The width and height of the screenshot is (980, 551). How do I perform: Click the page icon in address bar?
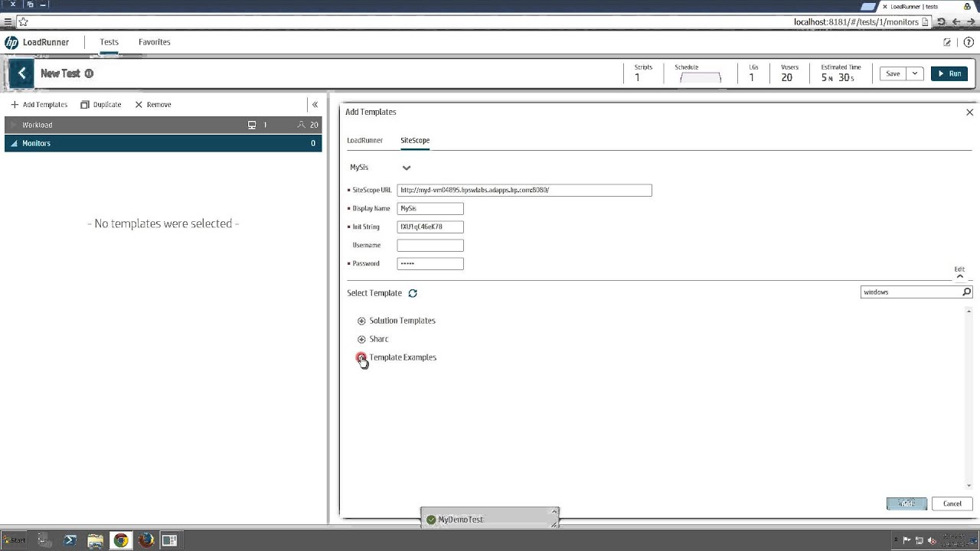[926, 22]
